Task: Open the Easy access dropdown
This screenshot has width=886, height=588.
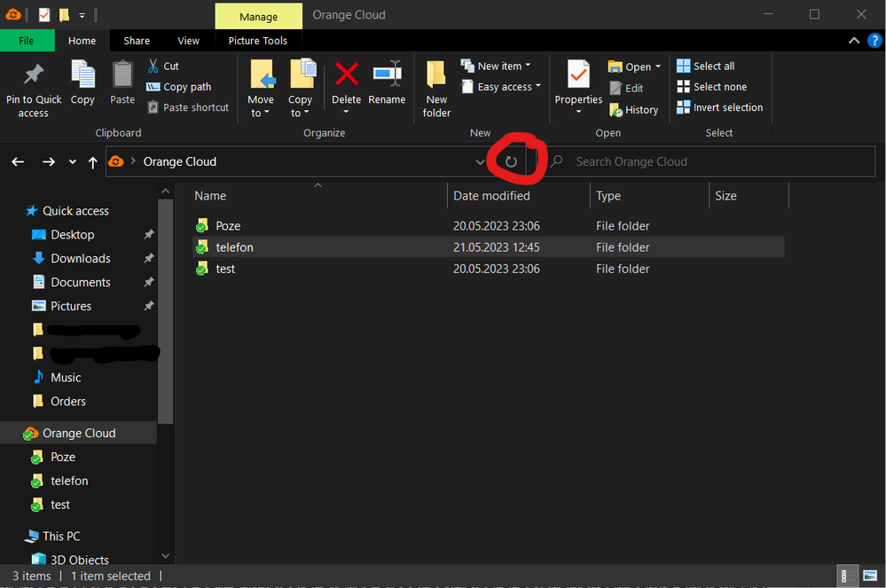Action: tap(503, 87)
